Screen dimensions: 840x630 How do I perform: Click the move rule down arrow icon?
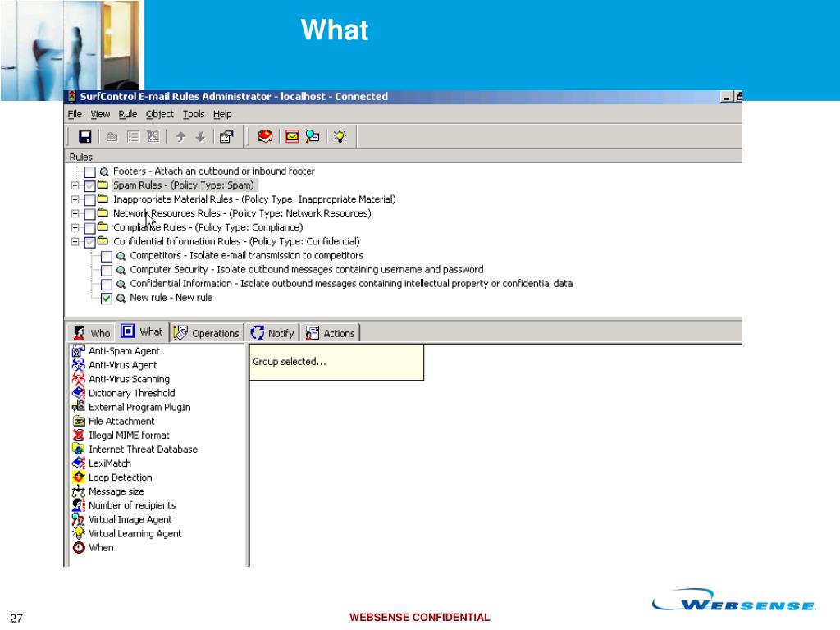[x=200, y=137]
